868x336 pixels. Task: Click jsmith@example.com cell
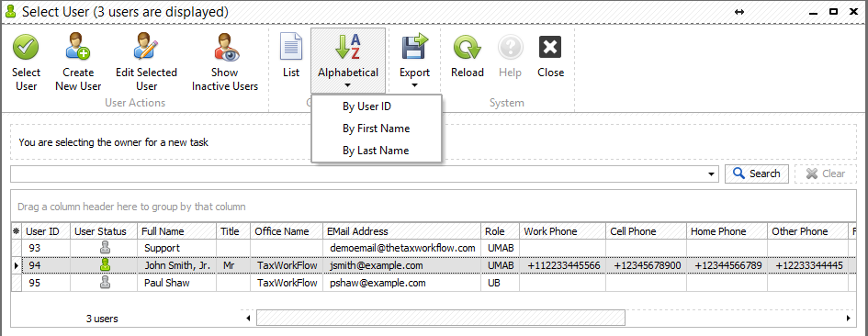402,265
